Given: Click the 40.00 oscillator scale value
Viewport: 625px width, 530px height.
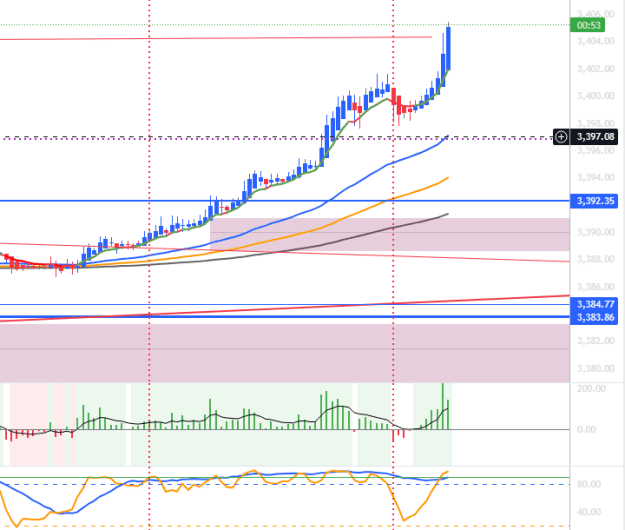Looking at the screenshot, I should [x=589, y=511].
